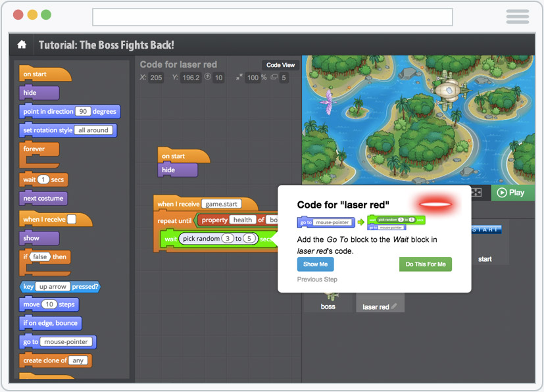This screenshot has height=392, width=544.
Task: Switch to Code View
Action: pos(281,65)
